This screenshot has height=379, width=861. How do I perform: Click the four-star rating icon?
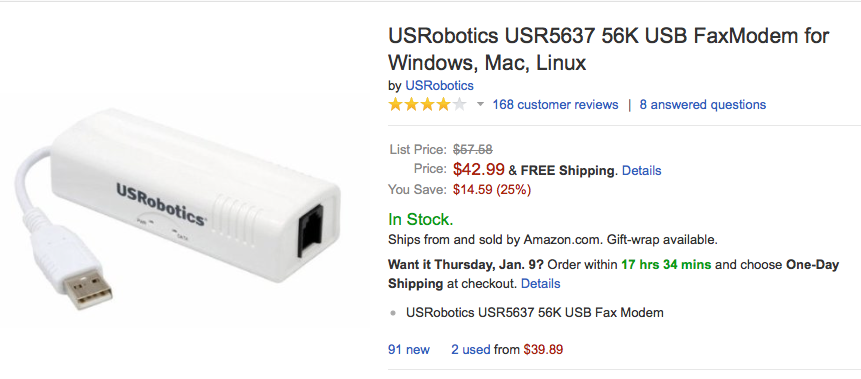427,104
